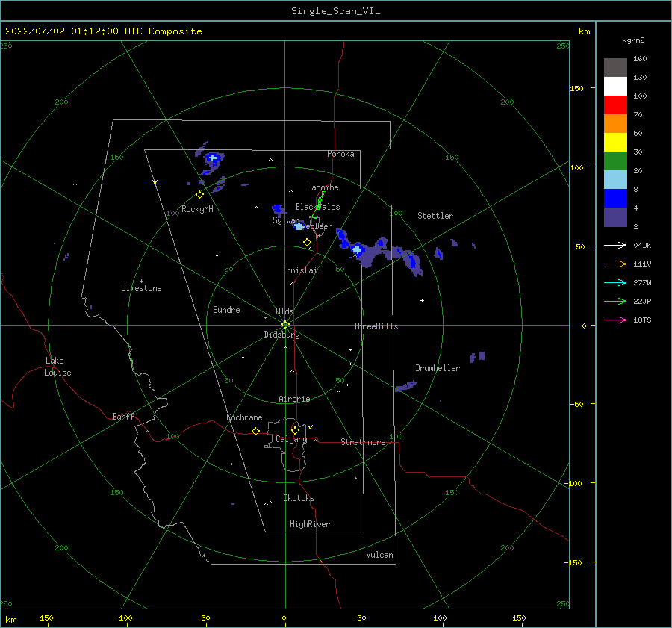This screenshot has width=672, height=628.
Task: Select the yellow diamond radar-center marker at Olds
Action: (x=285, y=325)
